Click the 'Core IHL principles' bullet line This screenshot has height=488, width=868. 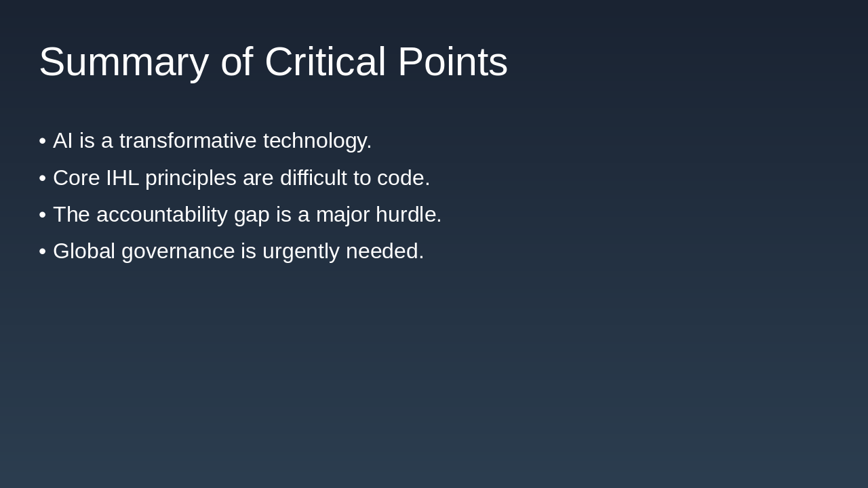[241, 178]
